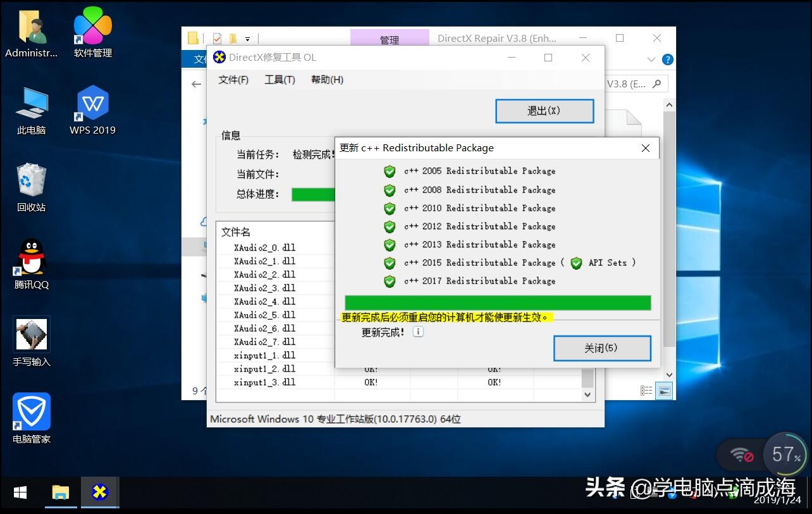
Task: Click the Explorer back arrow
Action: pyautogui.click(x=196, y=84)
